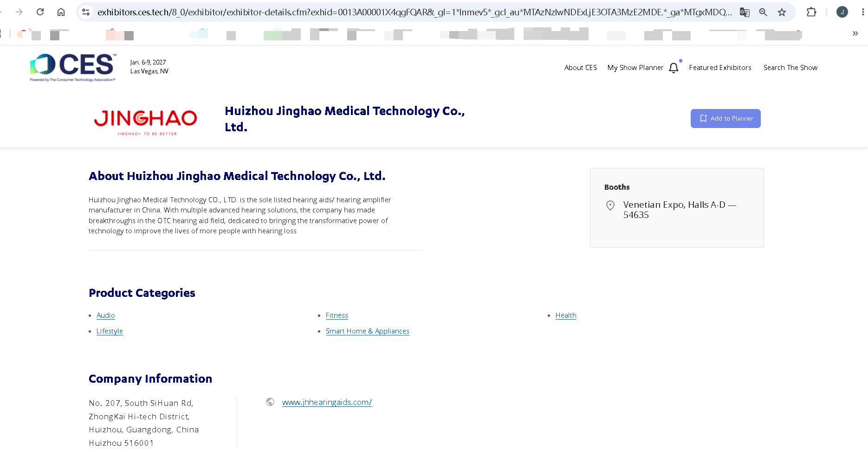The height and width of the screenshot is (449, 868).
Task: Click the 'Huizhou 516001' address line
Action: [x=121, y=443]
